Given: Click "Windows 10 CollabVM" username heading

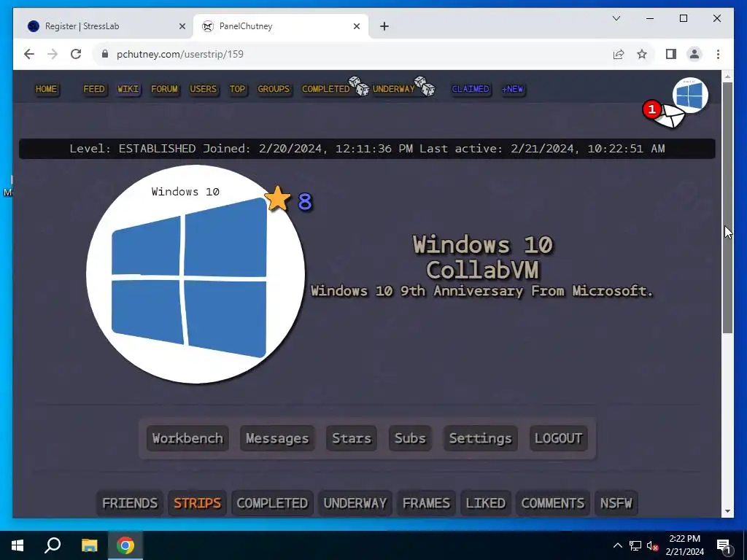Looking at the screenshot, I should (482, 257).
